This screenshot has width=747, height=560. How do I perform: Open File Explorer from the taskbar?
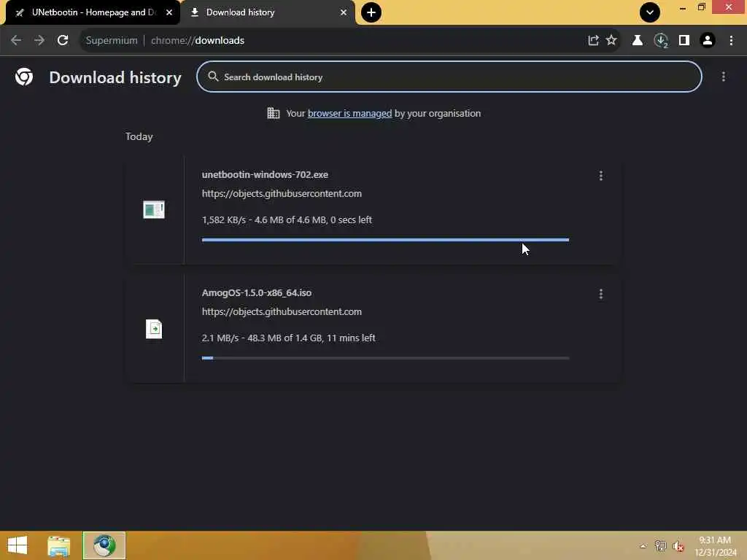58,545
